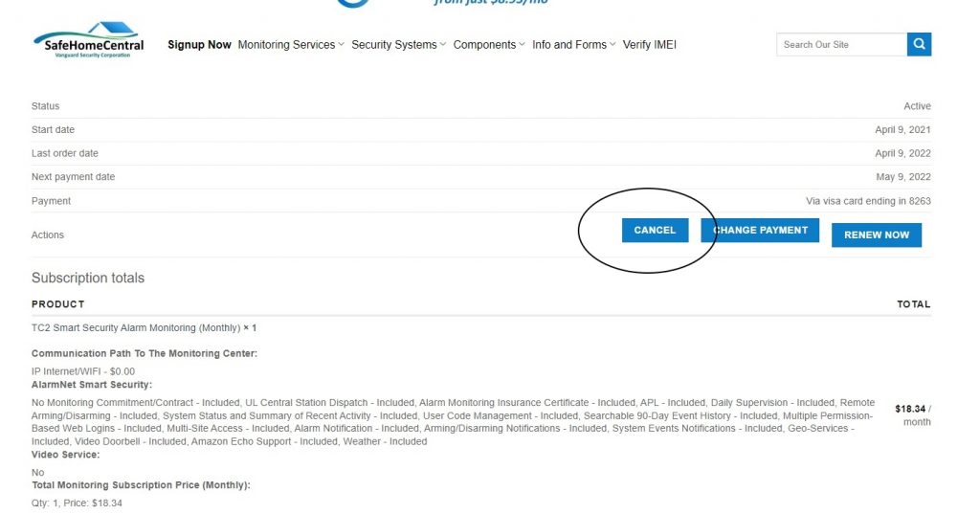Open the Monitoring Services menu
The height and width of the screenshot is (514, 980).
tap(286, 45)
